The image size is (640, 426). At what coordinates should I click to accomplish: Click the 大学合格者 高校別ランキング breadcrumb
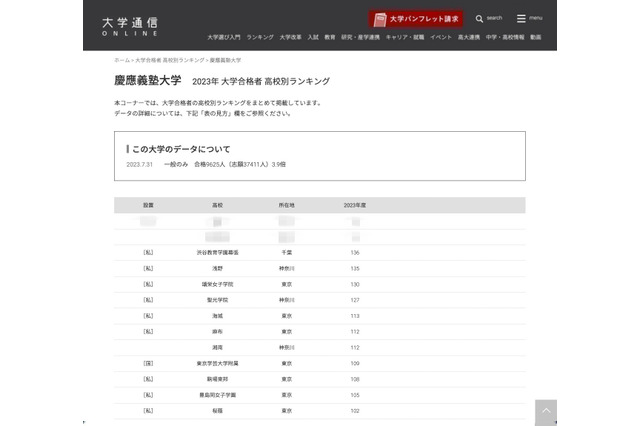click(x=169, y=60)
